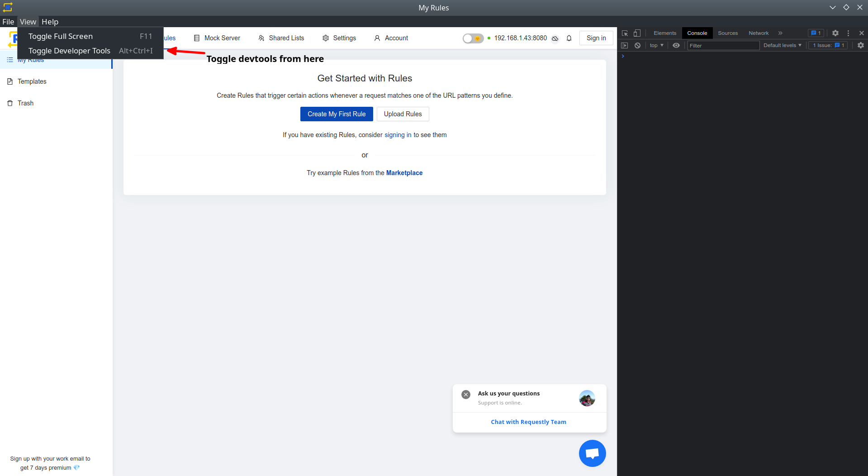Switch to DevTools Elements tab
This screenshot has width=868, height=476.
coord(665,33)
